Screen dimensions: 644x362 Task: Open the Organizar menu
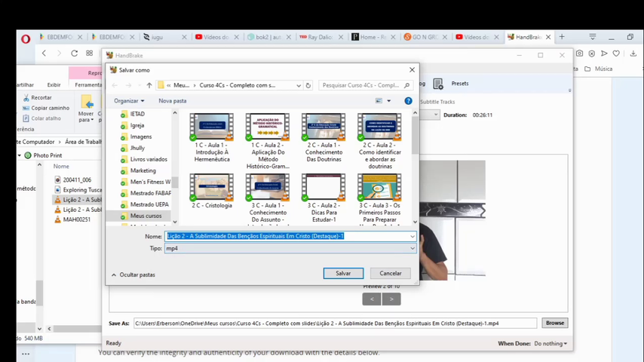coord(129,100)
